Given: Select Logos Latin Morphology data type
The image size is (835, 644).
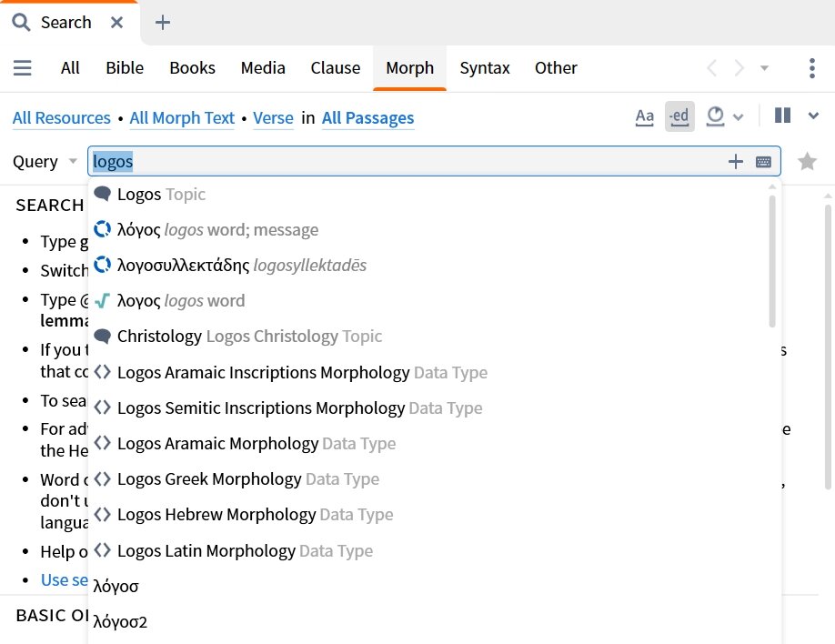Looking at the screenshot, I should point(429,551).
